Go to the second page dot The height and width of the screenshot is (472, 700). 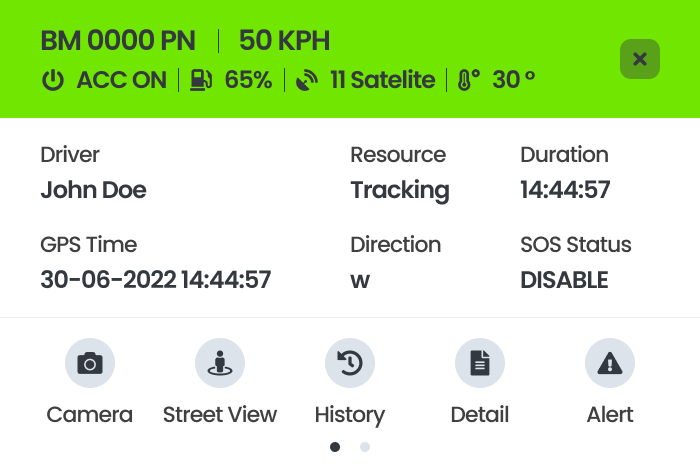[365, 447]
